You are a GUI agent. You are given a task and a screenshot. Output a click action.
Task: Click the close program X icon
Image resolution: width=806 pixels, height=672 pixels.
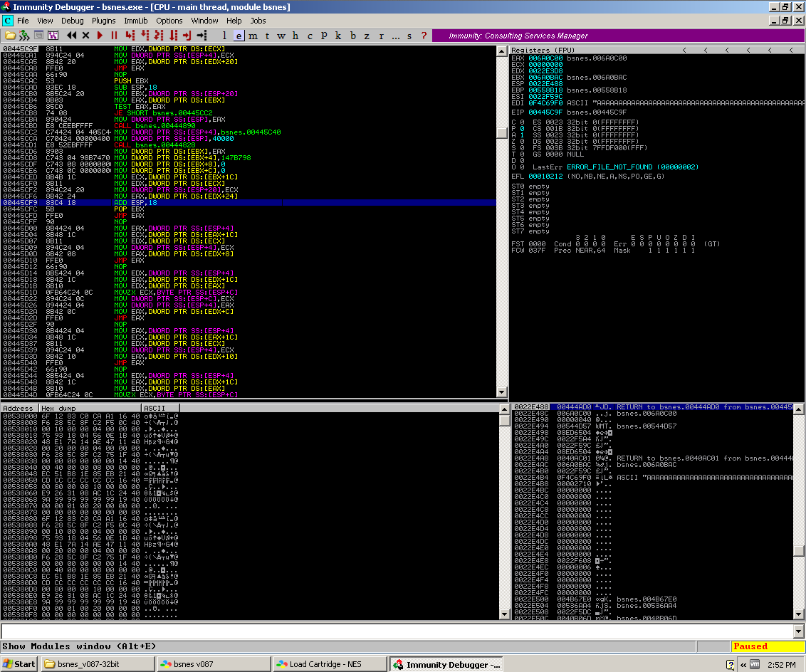(x=86, y=36)
